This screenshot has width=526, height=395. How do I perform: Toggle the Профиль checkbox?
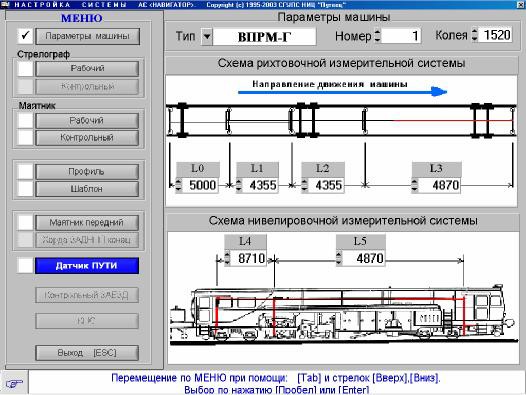[x=25, y=171]
